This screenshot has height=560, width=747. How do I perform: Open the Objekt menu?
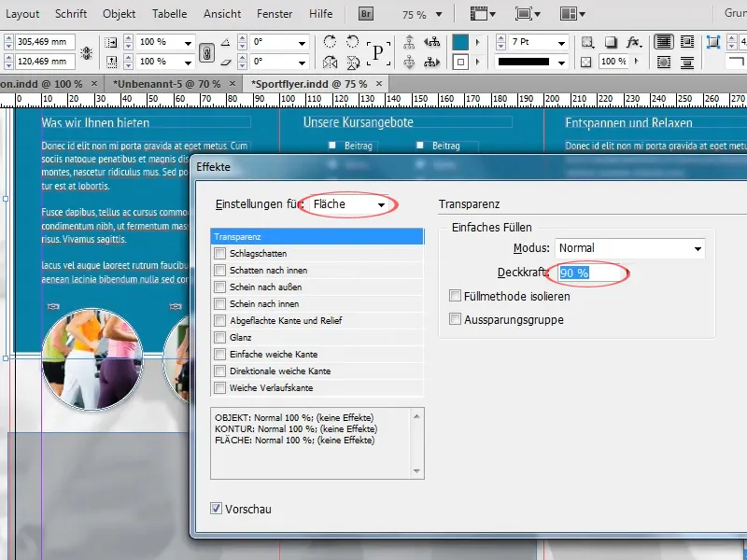click(120, 14)
